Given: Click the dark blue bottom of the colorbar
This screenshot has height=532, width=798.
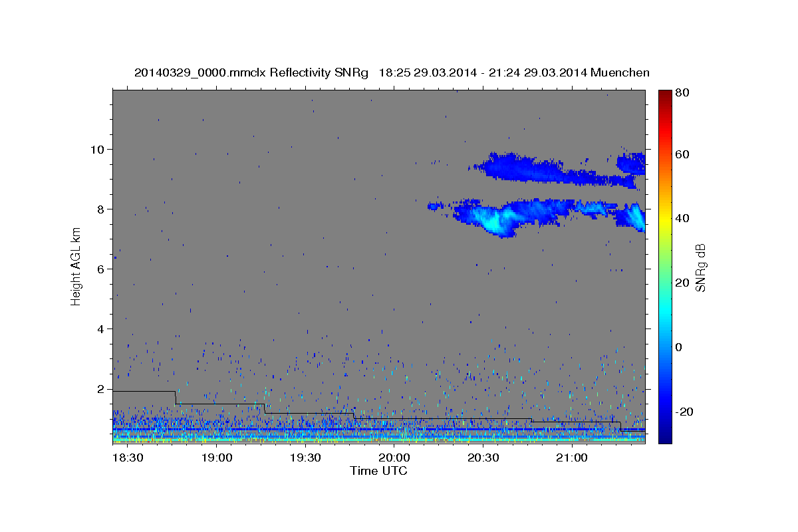Looking at the screenshot, I should point(664,436).
